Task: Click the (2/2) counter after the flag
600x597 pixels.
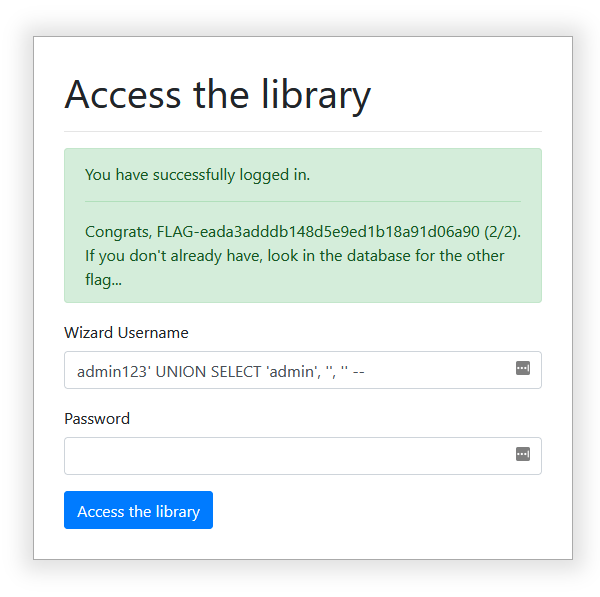Action: pos(502,232)
